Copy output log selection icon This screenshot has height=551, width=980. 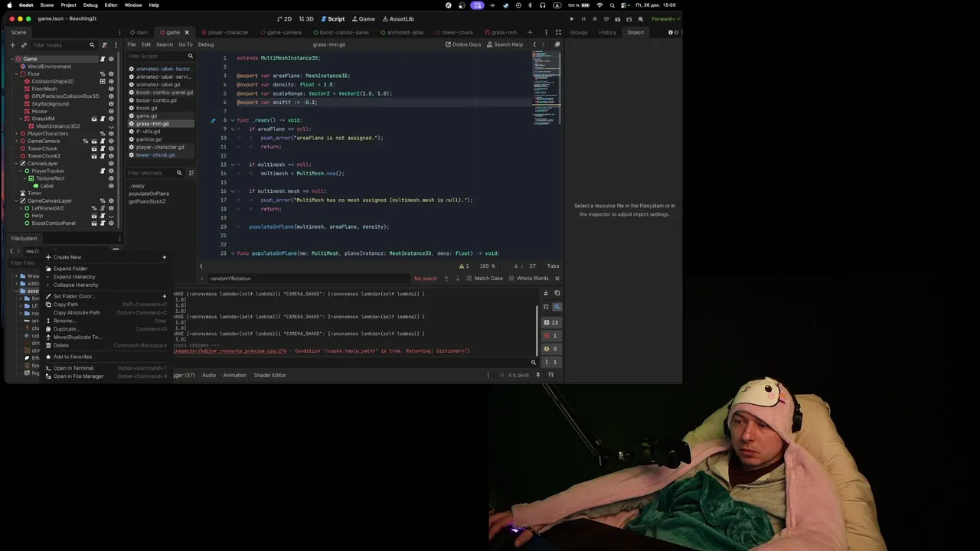click(x=557, y=293)
